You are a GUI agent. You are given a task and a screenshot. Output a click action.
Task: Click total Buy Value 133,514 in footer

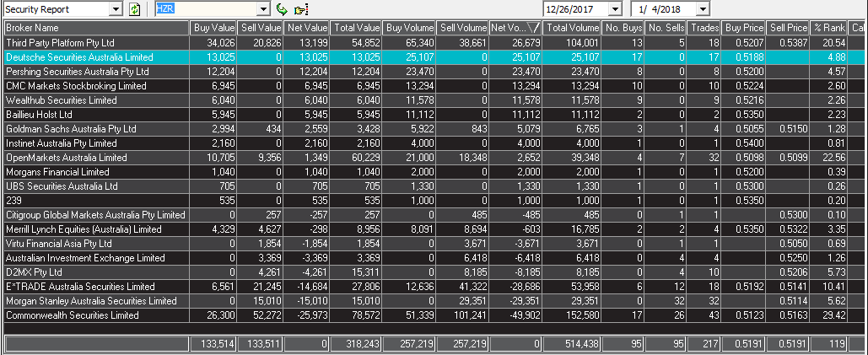point(213,343)
